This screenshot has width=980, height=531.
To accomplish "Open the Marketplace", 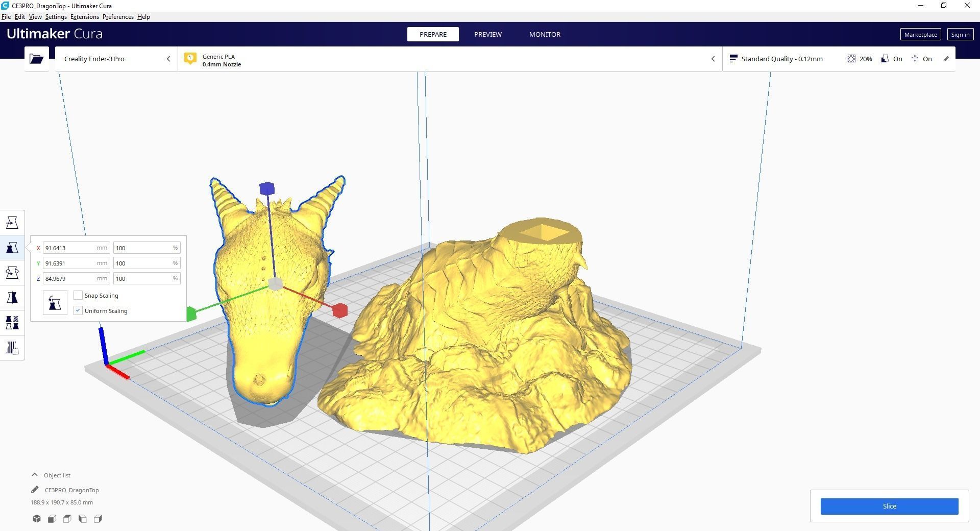I will 920,34.
